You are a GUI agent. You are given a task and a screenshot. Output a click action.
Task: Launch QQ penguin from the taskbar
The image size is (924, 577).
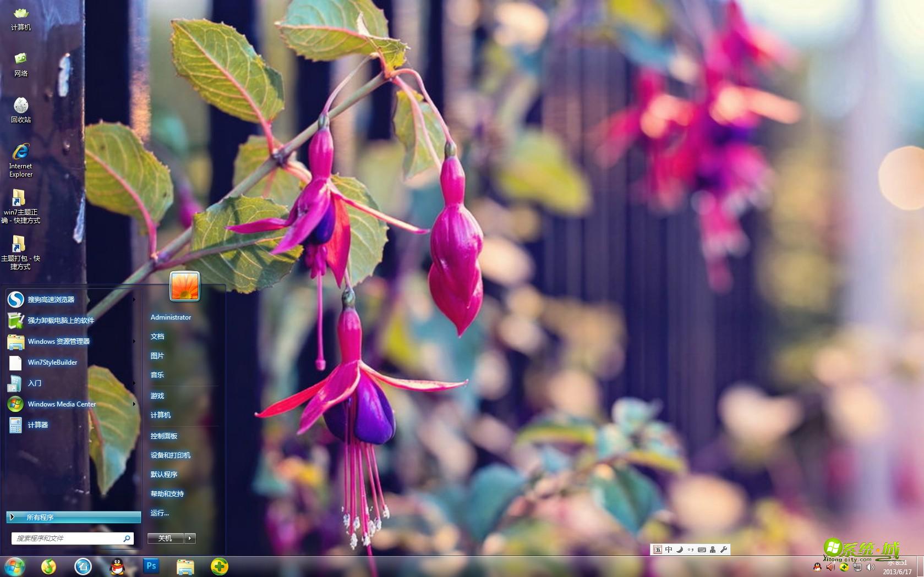117,566
